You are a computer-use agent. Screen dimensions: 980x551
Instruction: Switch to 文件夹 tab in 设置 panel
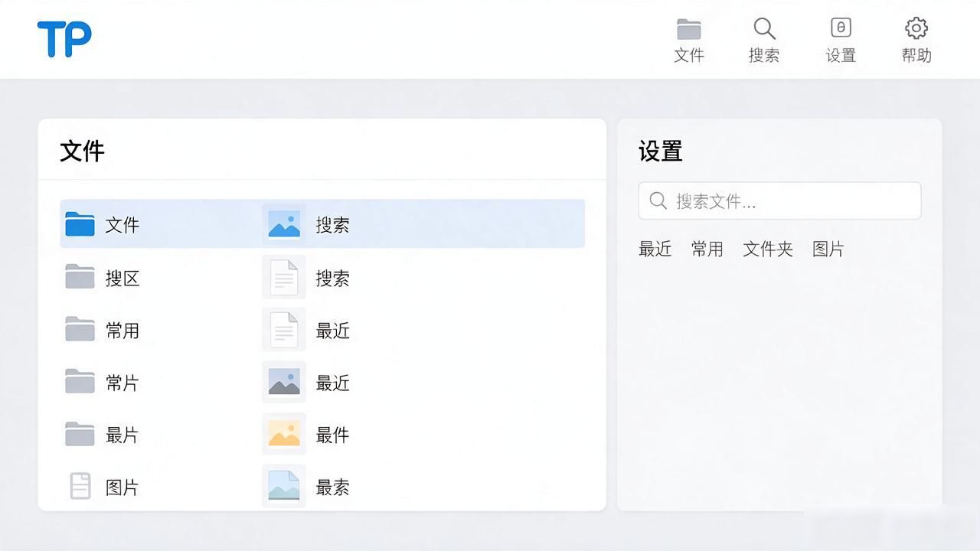768,249
